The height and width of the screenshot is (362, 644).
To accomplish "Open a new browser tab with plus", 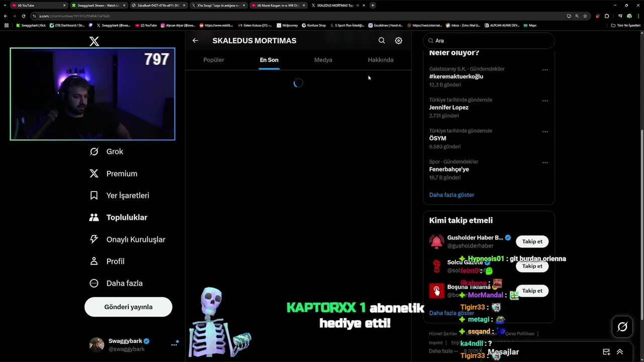I will (x=373, y=5).
